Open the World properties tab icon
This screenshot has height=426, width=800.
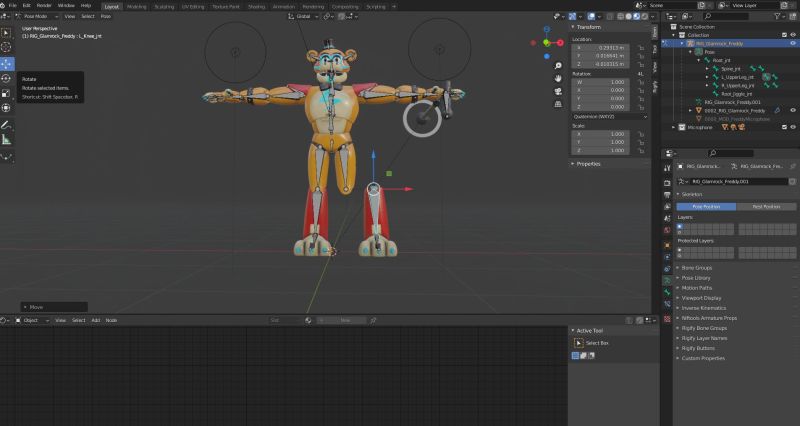(x=667, y=231)
